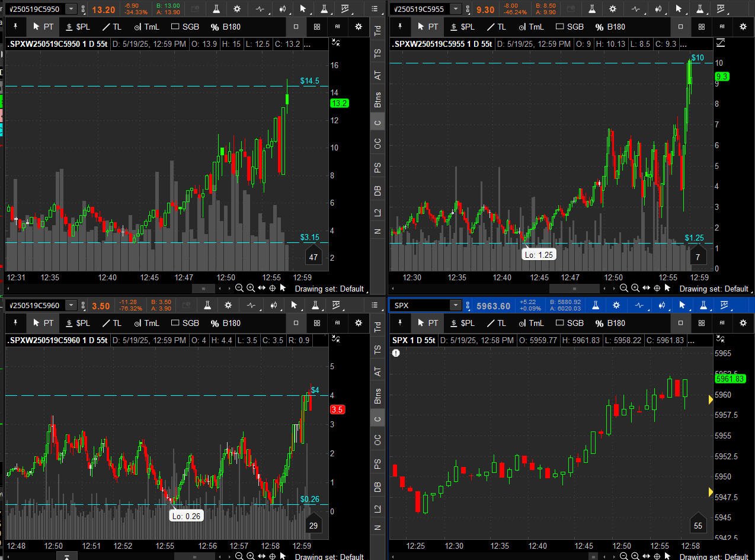Screen dimensions: 755x560
Task: Click the zoom out magnifier below the C5950 chart
Action: [239, 288]
